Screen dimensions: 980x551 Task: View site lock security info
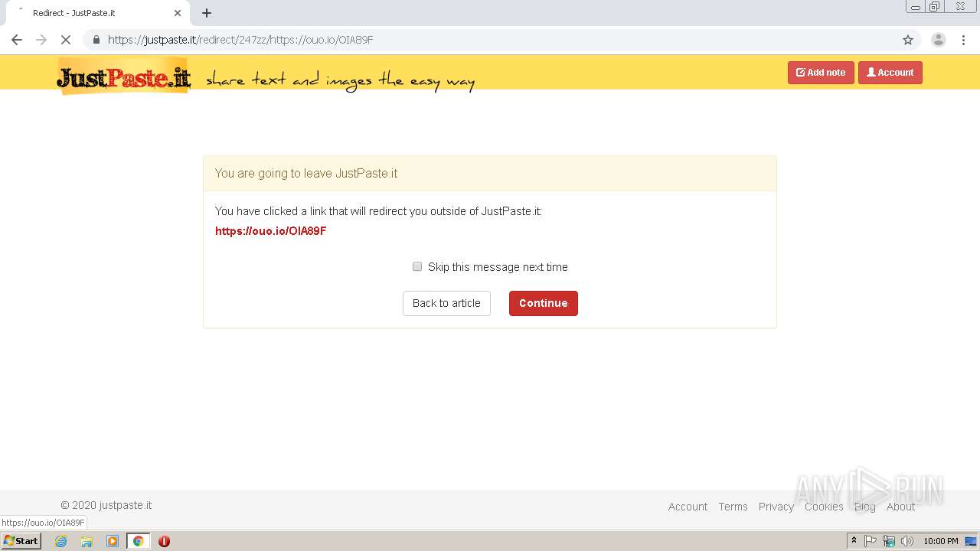[96, 40]
